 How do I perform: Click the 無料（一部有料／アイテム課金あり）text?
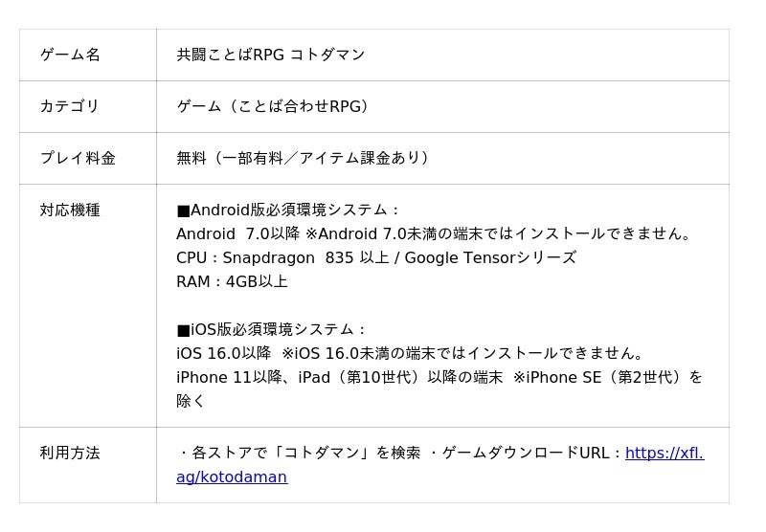tap(303, 158)
